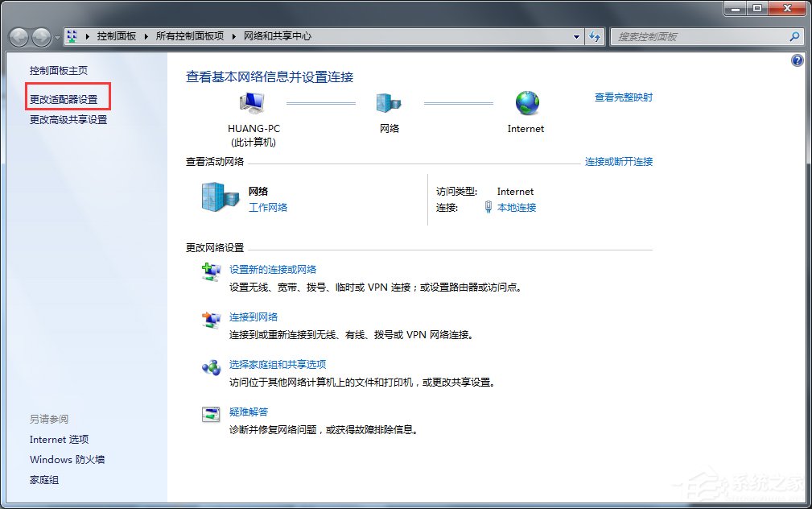Click inside the 搜索控制面板 search box
Image resolution: width=812 pixels, height=509 pixels.
point(700,37)
